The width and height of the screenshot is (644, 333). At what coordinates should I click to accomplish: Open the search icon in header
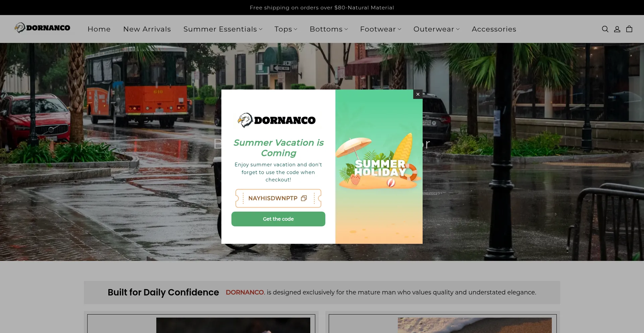(x=605, y=29)
